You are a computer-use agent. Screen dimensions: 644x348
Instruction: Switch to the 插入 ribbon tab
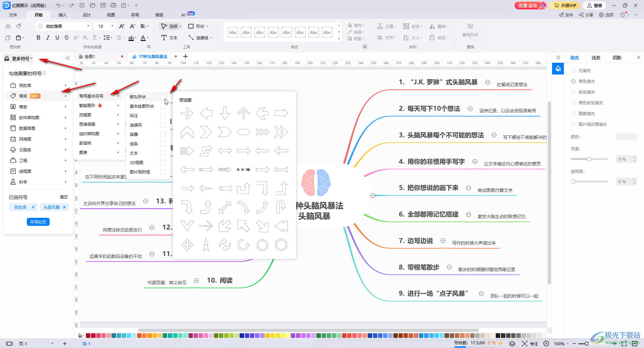pos(62,15)
